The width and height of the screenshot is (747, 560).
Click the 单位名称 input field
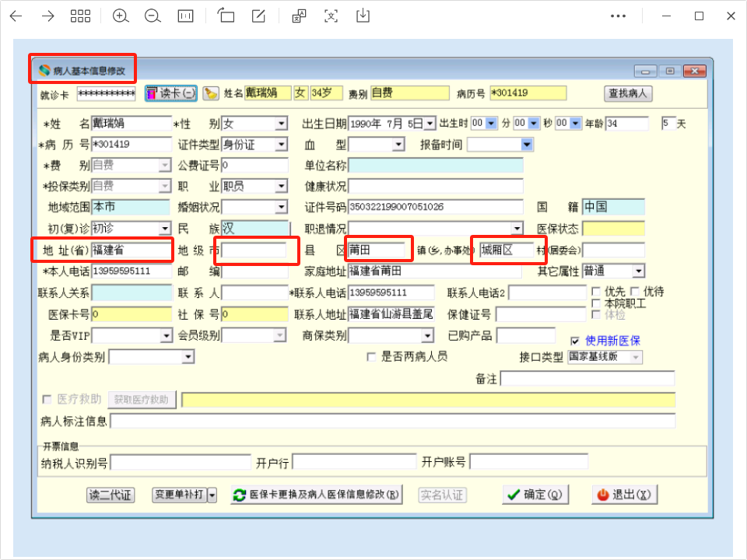tap(436, 165)
